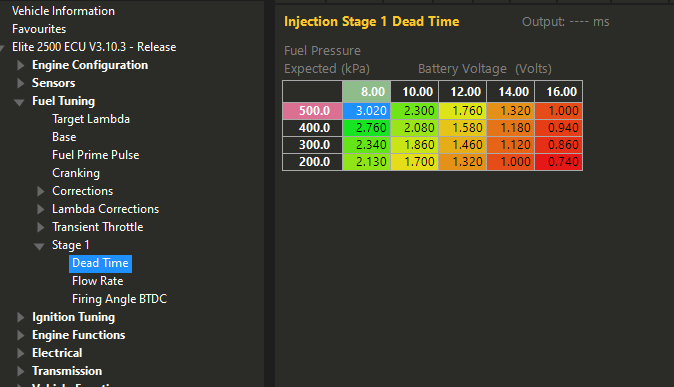Select the 0.860 dead time cell
The image size is (674, 387).
coord(559,145)
